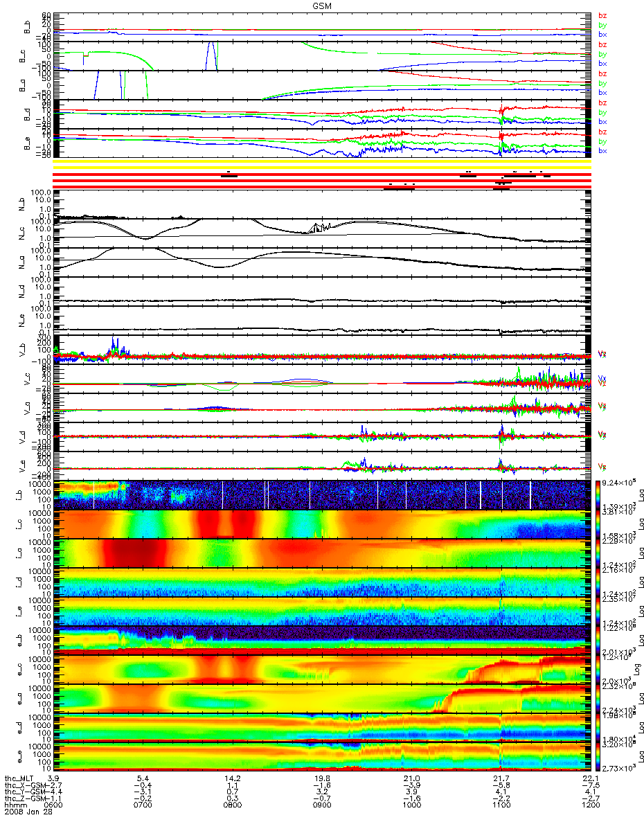
Task: Click the by legend beside panel B_a
Action: click(602, 83)
